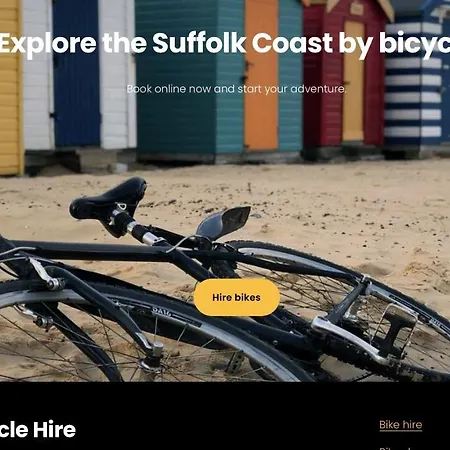The height and width of the screenshot is (450, 450).
Task: Click the Explore the Suffolk Coast headline
Action: [225, 43]
